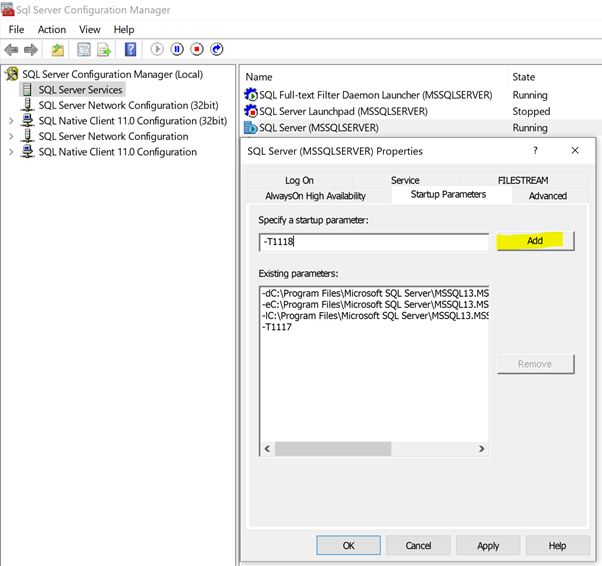Click the Export List toolbar icon
Image resolution: width=602 pixels, height=566 pixels.
click(104, 50)
